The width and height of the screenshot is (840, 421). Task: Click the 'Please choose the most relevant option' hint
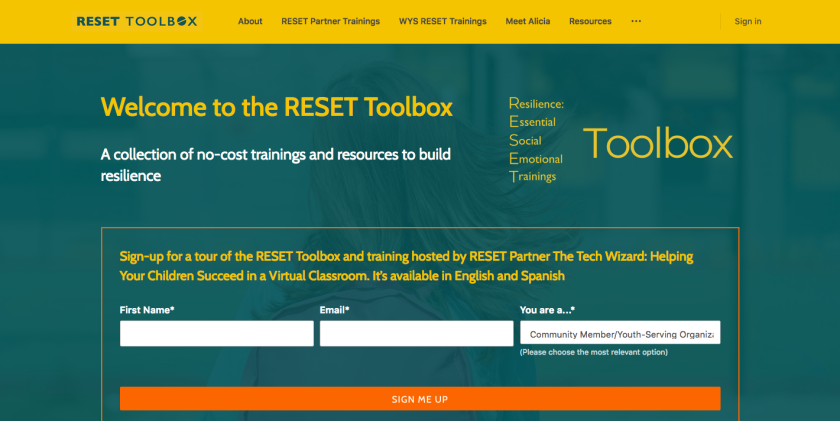coord(594,352)
